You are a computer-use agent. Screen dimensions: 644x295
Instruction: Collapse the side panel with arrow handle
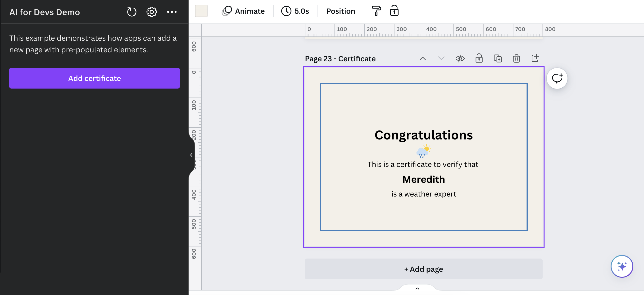191,155
